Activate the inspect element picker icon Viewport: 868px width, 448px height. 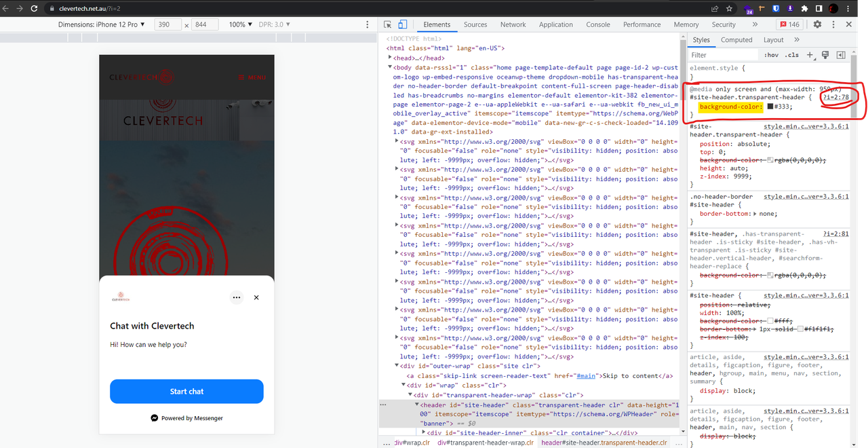tap(387, 24)
